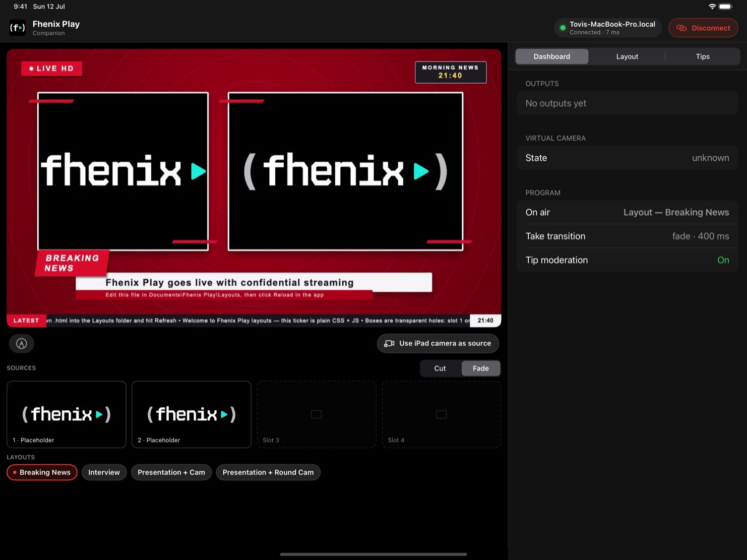Click the LATEST ticker label

(x=26, y=321)
